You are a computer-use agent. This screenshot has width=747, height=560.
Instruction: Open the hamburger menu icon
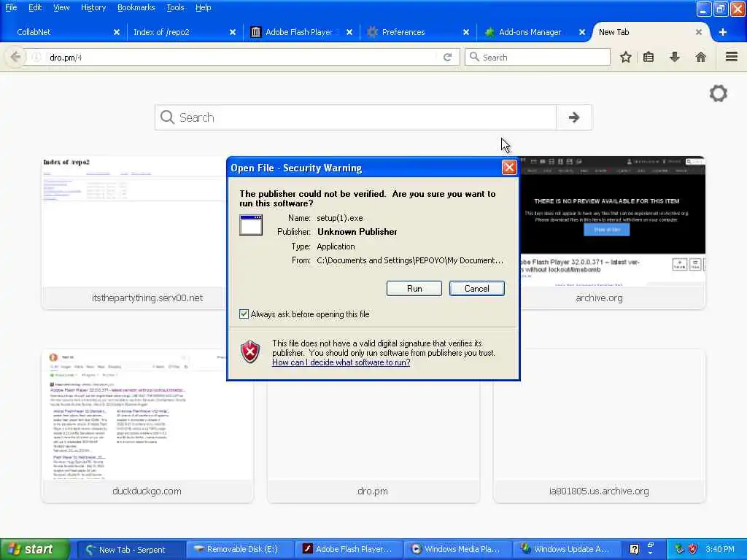[x=731, y=57]
